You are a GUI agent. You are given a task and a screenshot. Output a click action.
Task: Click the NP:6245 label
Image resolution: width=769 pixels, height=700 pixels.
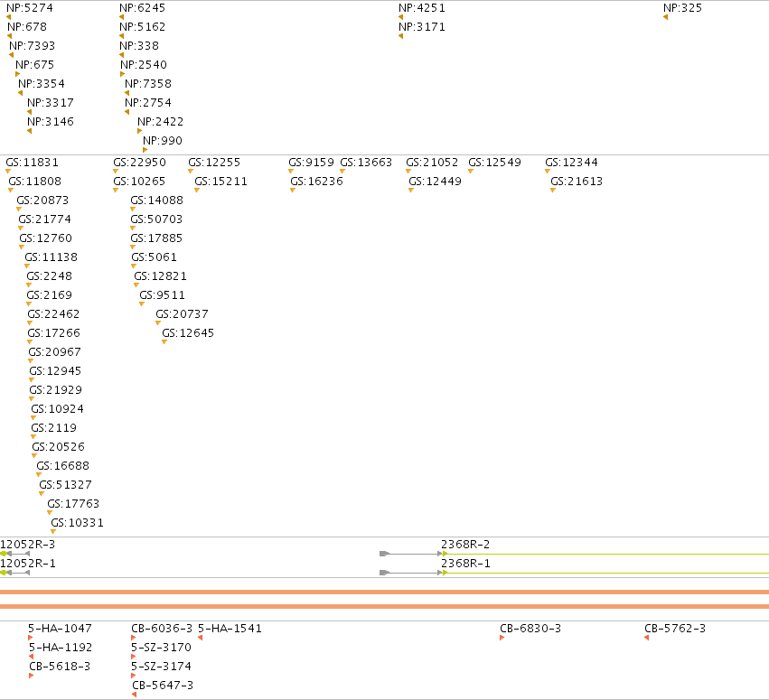tap(142, 8)
